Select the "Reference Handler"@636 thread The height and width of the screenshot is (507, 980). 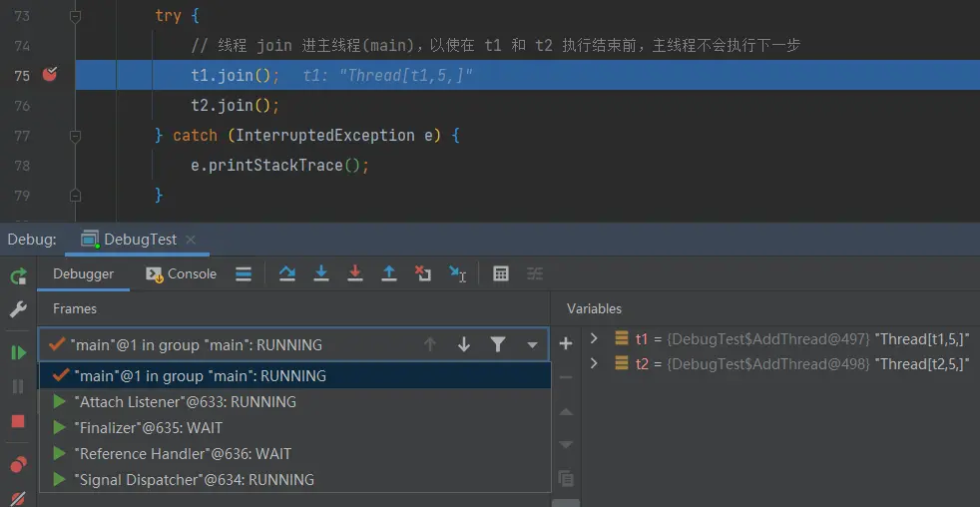pyautogui.click(x=295, y=454)
